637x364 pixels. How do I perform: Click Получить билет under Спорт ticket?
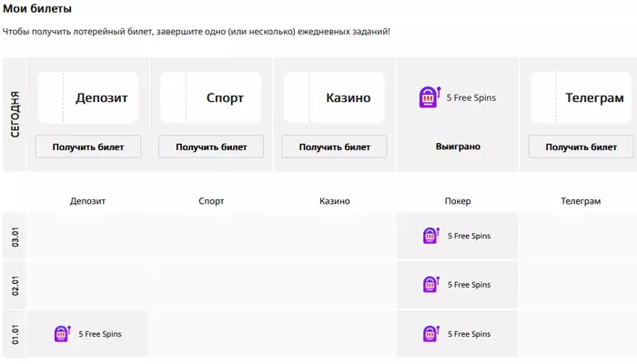click(211, 147)
